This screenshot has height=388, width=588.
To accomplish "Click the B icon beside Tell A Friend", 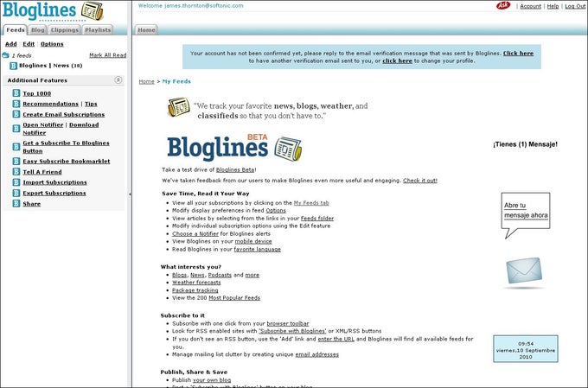I will click(x=16, y=172).
